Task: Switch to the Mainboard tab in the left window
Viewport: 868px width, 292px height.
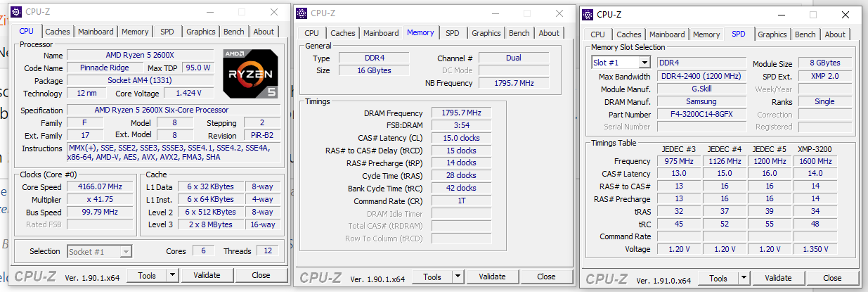Action: pyautogui.click(x=96, y=32)
